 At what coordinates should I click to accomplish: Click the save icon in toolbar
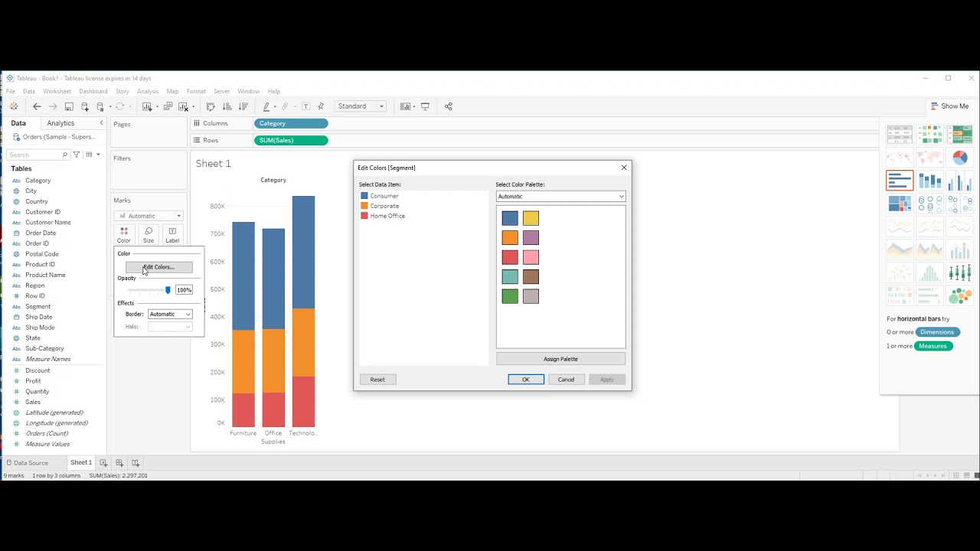pyautogui.click(x=69, y=106)
